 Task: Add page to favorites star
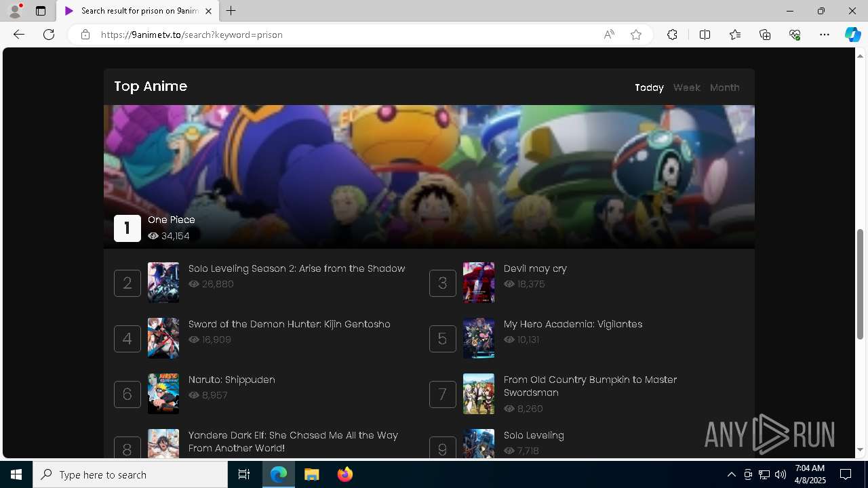(636, 35)
